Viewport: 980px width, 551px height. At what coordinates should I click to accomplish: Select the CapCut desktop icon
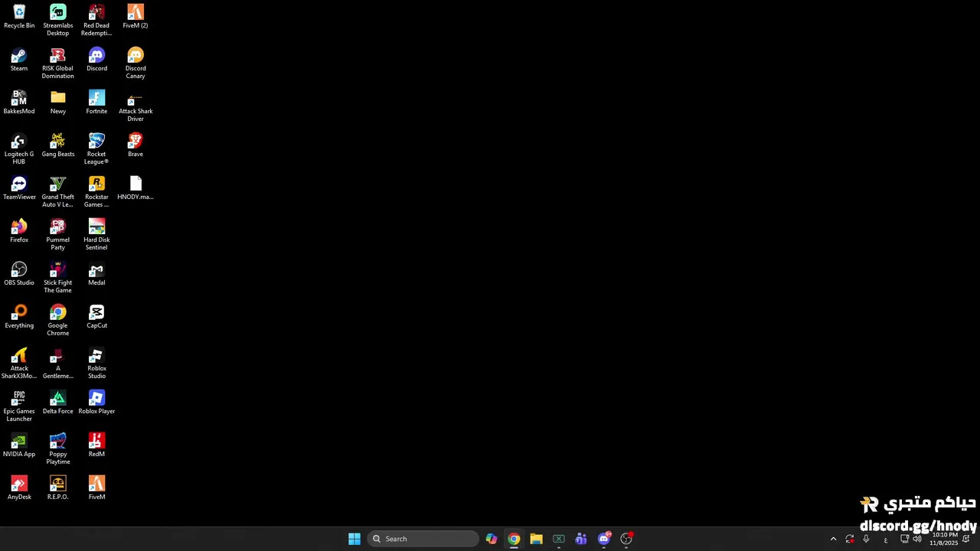(x=96, y=317)
